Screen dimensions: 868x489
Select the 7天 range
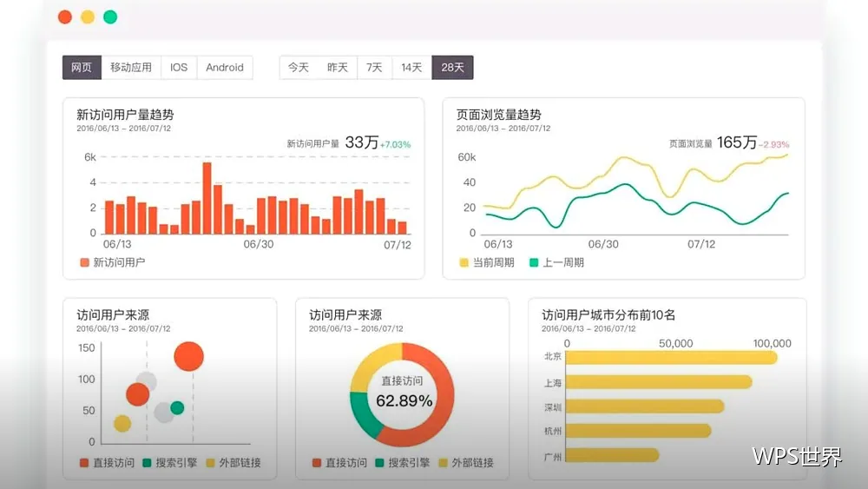pos(374,68)
